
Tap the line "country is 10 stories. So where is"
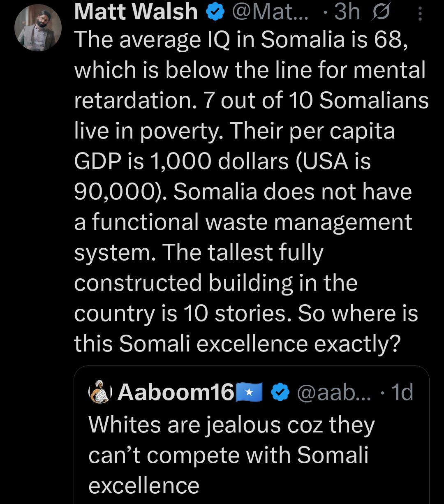point(246,314)
